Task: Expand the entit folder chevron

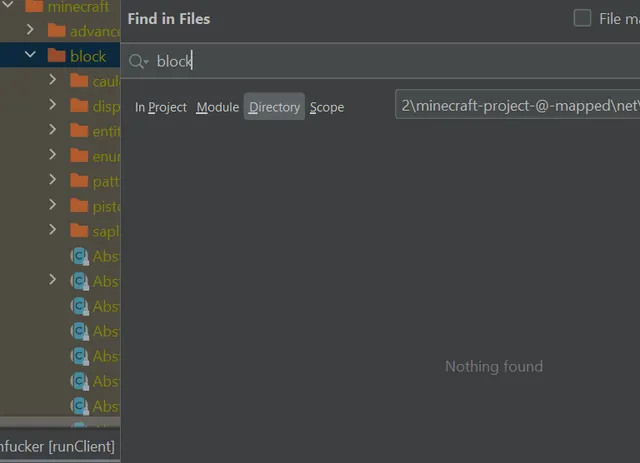Action: coord(52,129)
